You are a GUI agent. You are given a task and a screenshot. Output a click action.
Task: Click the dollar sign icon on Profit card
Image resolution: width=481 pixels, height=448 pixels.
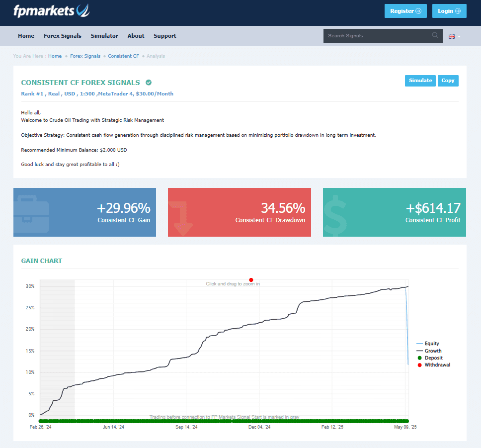tap(335, 216)
